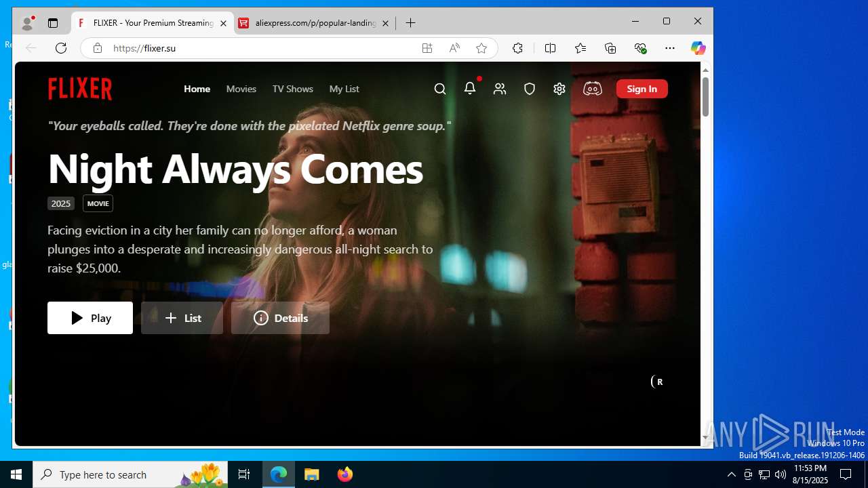Open Flixer settings gear
The image size is (868, 488).
coord(559,89)
